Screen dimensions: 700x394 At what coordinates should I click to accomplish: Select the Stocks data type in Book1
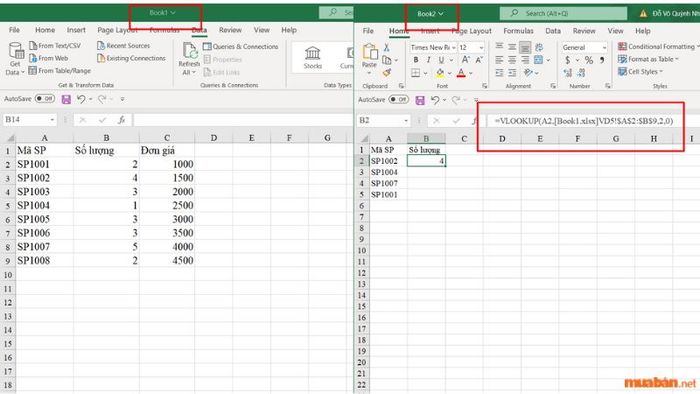pyautogui.click(x=312, y=58)
